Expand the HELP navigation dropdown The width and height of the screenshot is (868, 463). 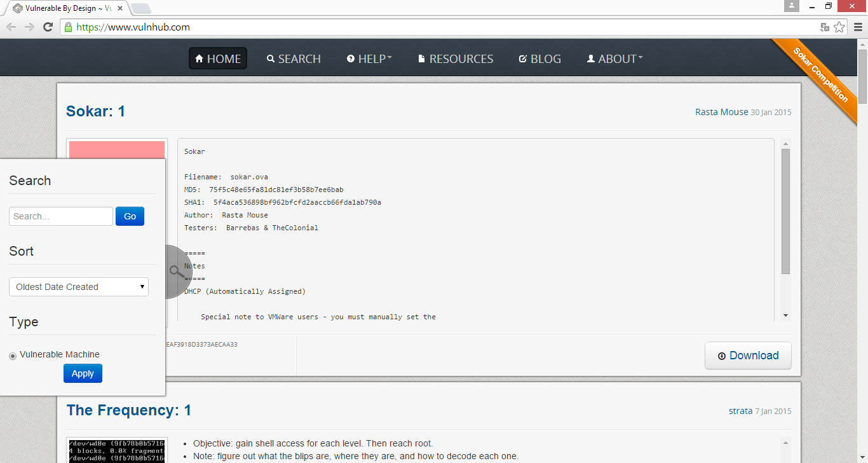click(x=369, y=59)
